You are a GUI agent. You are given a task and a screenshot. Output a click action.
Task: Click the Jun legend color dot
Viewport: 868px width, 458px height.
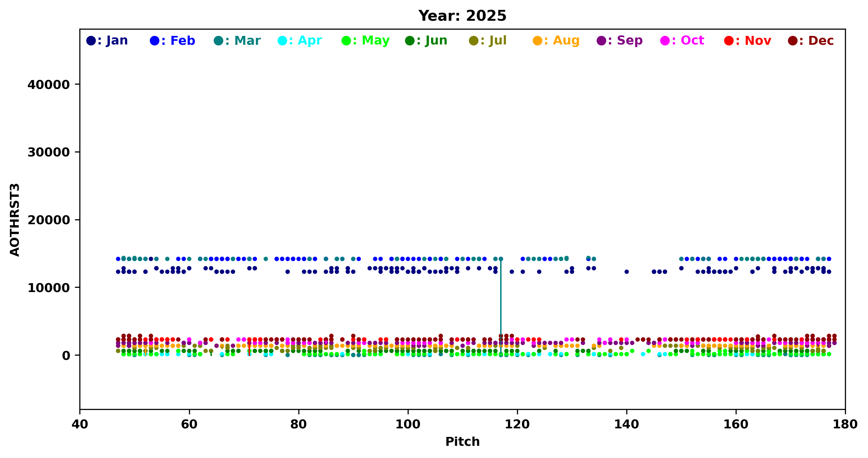pos(410,41)
